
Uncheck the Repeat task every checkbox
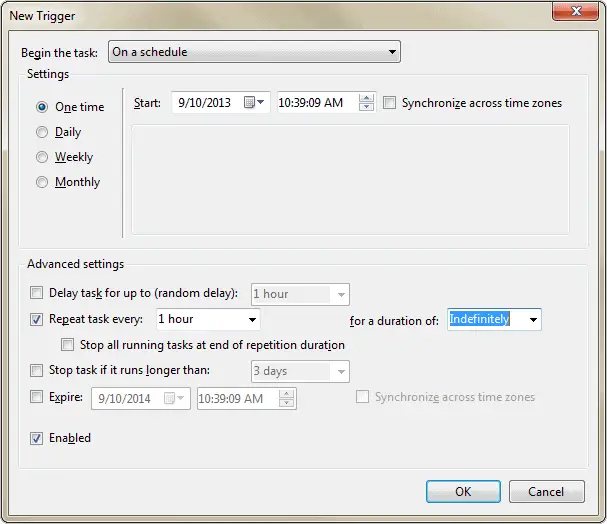[x=36, y=319]
